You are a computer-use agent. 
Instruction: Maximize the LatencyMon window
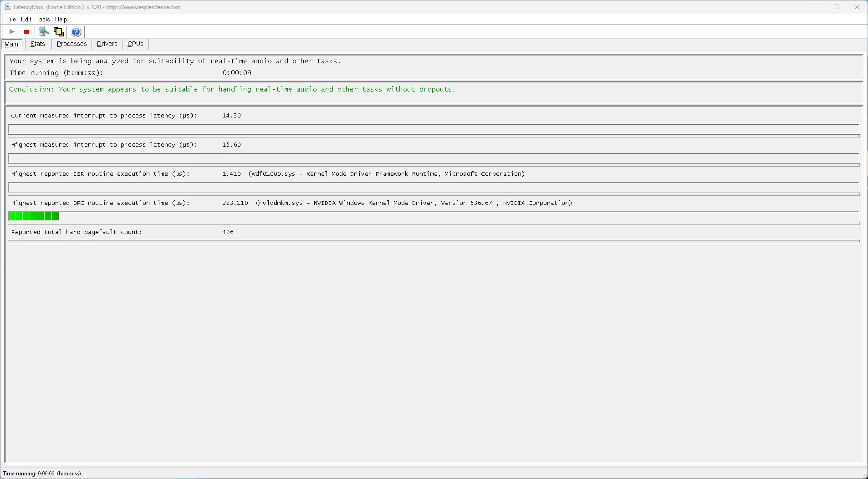[836, 7]
